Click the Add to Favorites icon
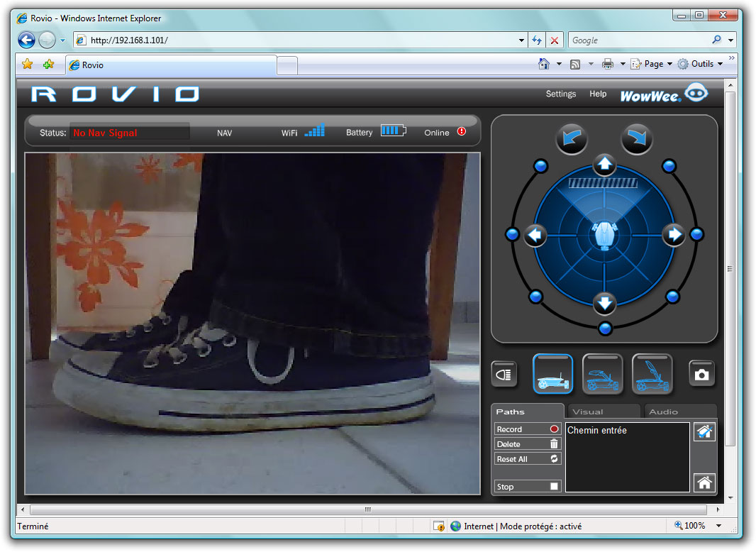 [x=49, y=64]
